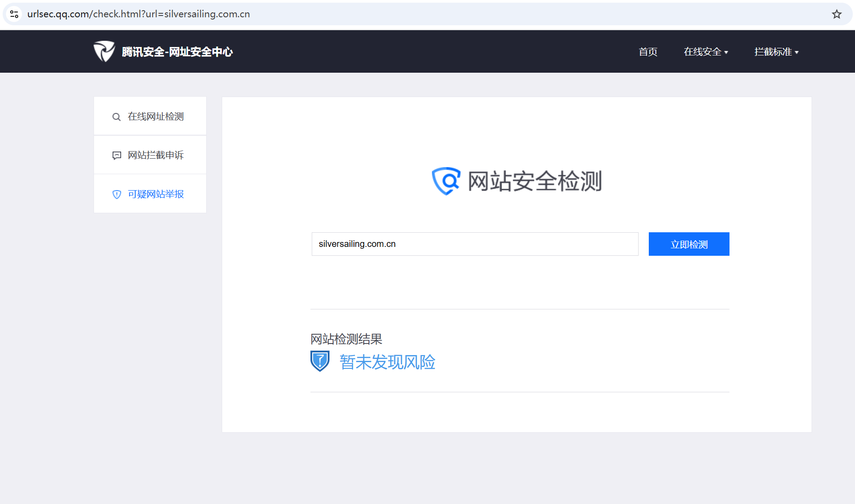
Task: Click the arrow next to 拦截标准
Action: [797, 52]
